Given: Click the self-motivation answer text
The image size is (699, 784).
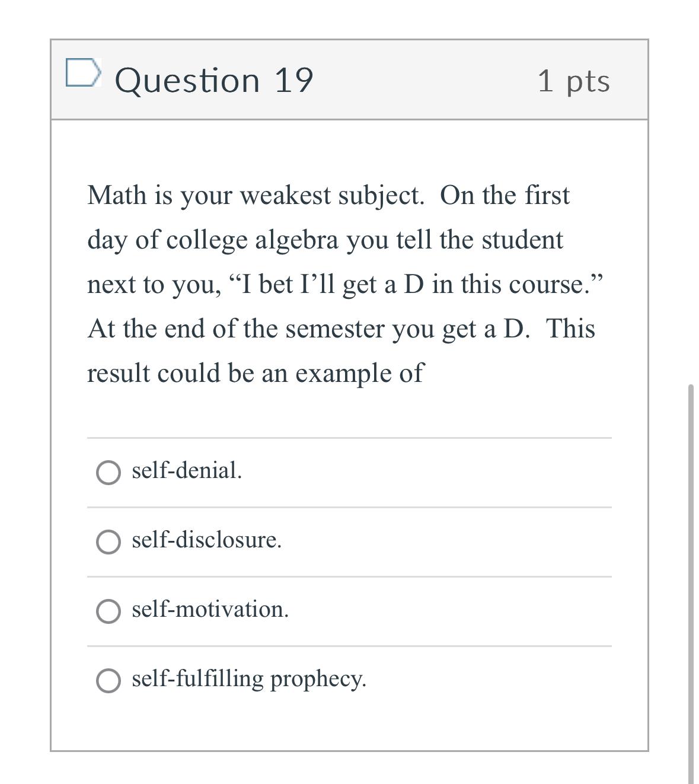Looking at the screenshot, I should tap(209, 608).
